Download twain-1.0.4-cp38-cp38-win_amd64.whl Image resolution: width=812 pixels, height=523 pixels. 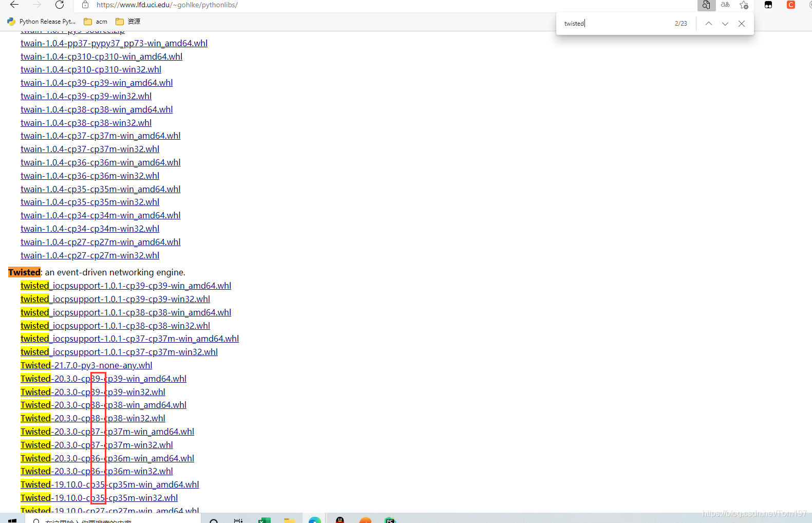[x=97, y=109]
